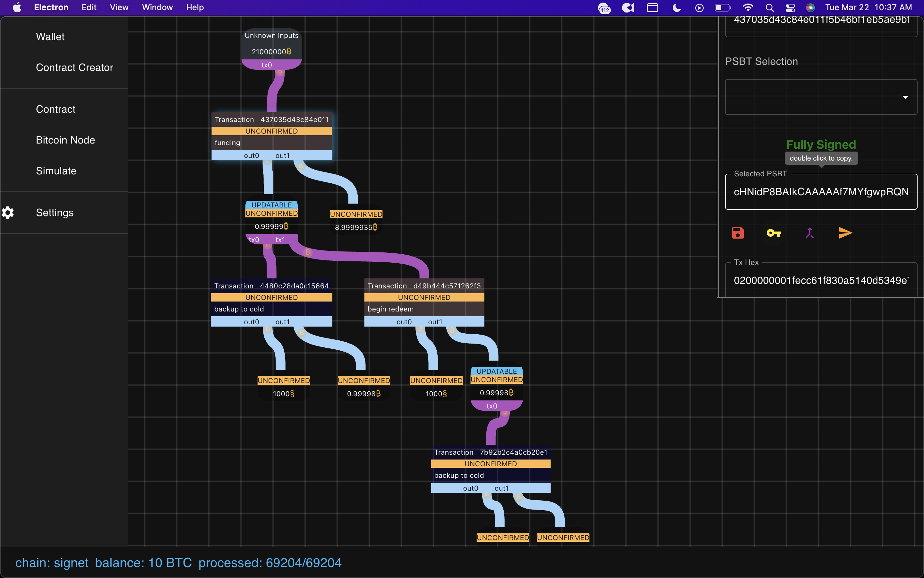
Task: Select funding transaction 437035d43c84e011 node
Action: (x=271, y=136)
